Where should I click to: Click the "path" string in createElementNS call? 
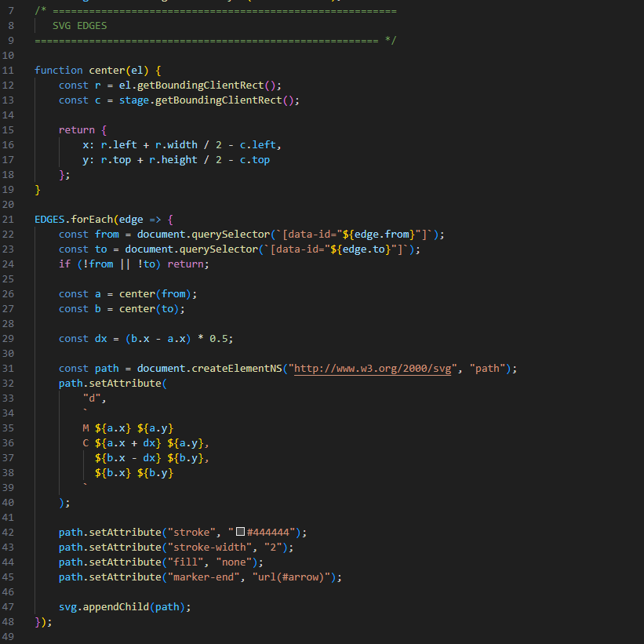coord(490,369)
